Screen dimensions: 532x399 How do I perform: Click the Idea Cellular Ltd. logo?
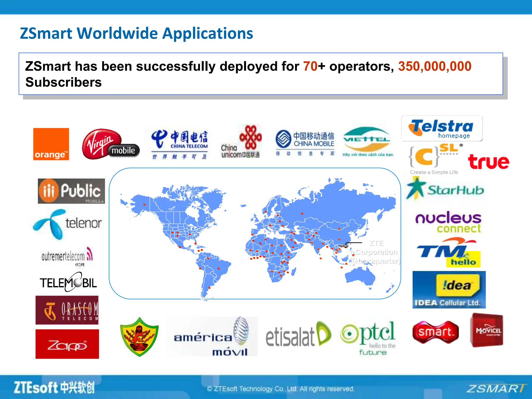point(449,290)
